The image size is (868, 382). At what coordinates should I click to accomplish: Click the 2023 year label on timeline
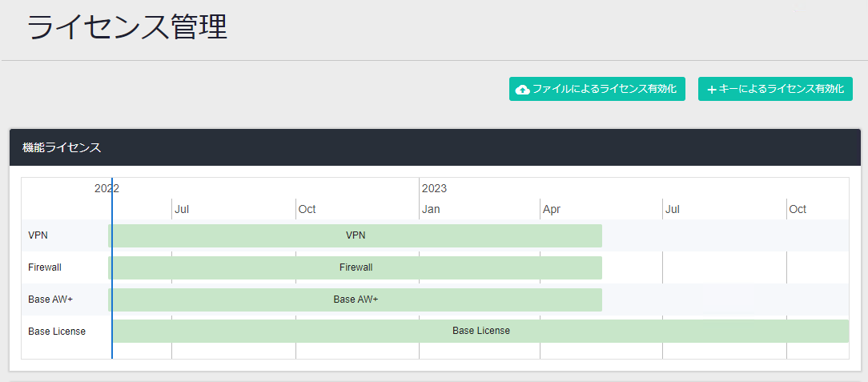pos(434,188)
